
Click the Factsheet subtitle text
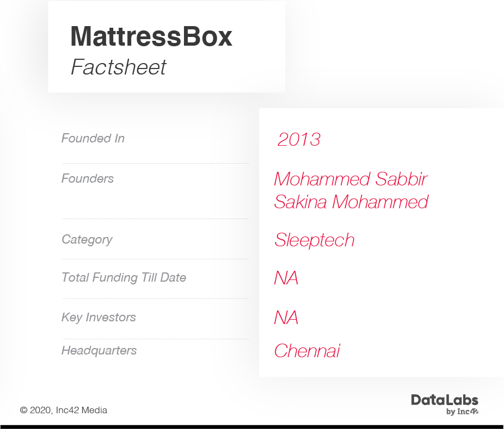(118, 67)
